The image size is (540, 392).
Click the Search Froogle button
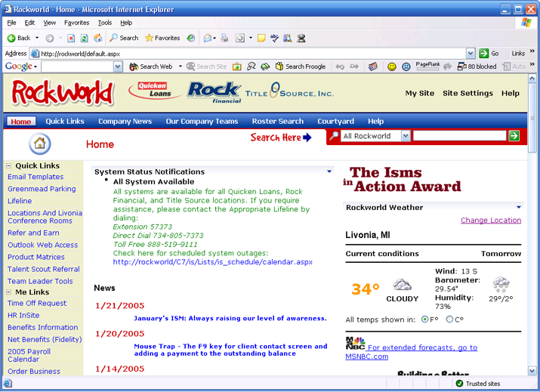301,66
